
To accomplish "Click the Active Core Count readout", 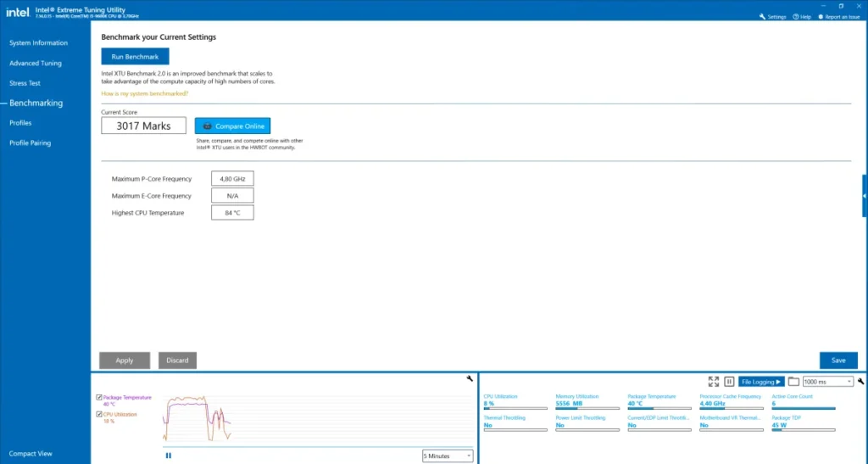I will (x=804, y=401).
